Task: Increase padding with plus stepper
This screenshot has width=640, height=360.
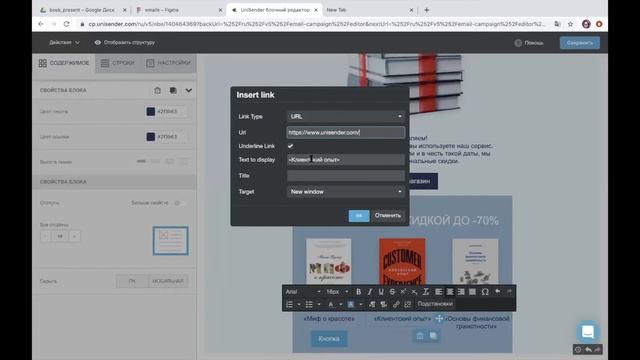Action: click(x=75, y=236)
